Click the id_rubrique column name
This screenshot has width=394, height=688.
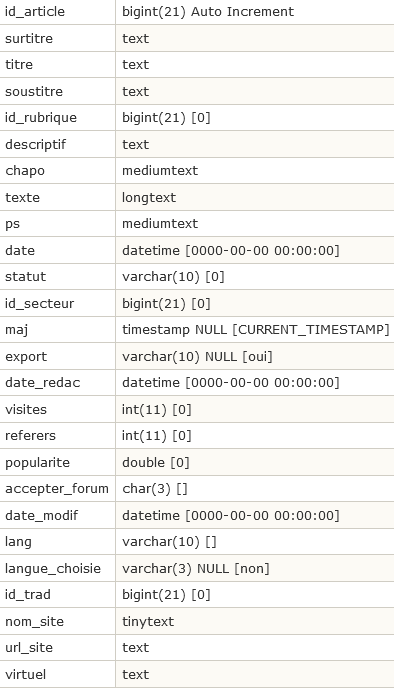tap(41, 118)
